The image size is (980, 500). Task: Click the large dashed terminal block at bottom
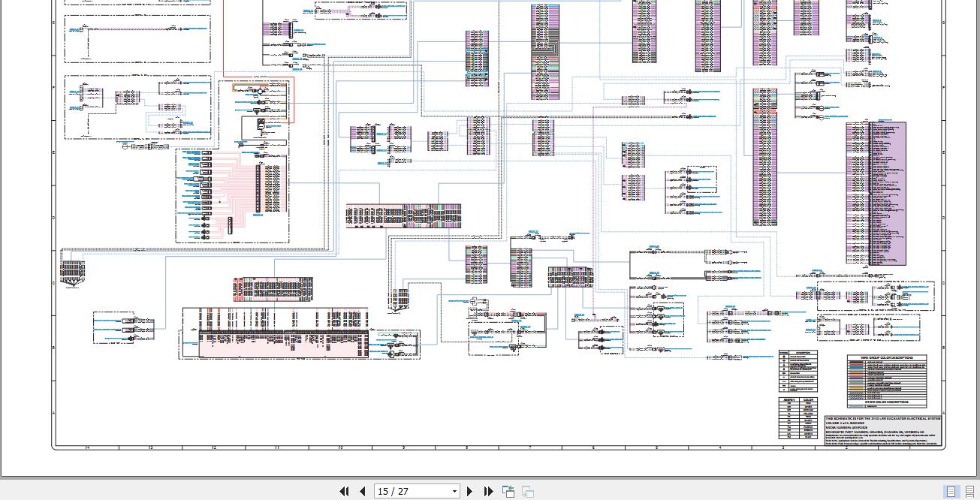[273, 333]
